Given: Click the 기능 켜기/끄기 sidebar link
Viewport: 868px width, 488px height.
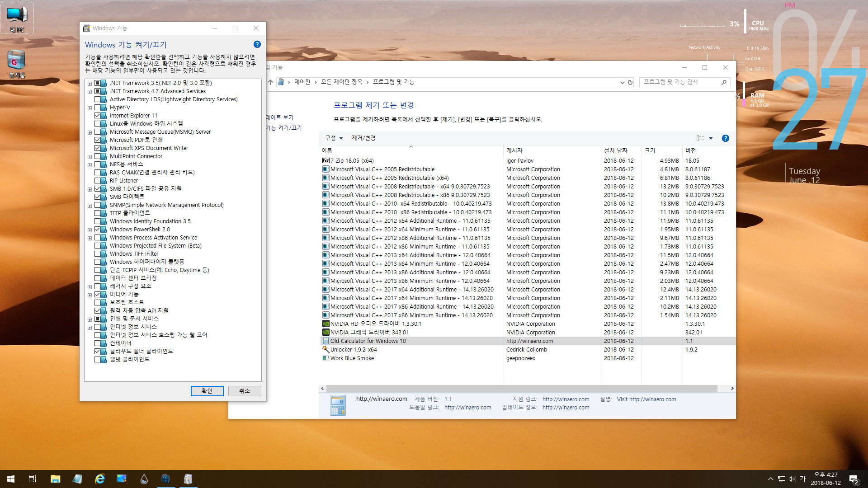Looking at the screenshot, I should click(x=284, y=128).
